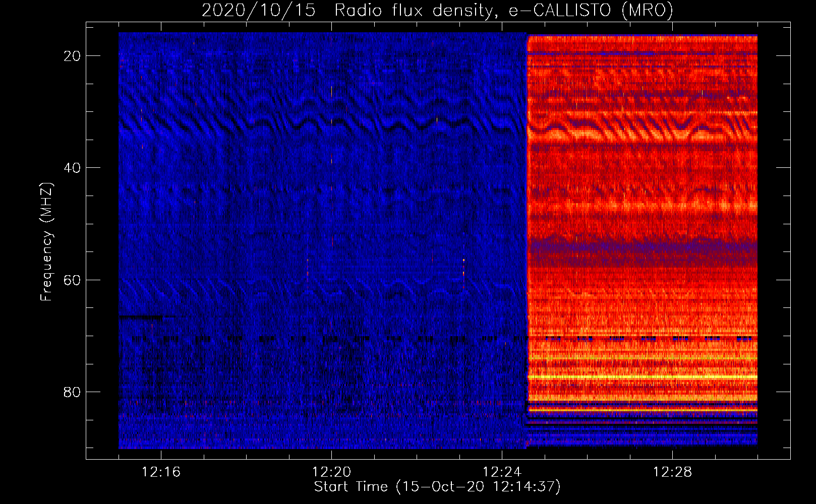816x504 pixels.
Task: Click the time tick label '12:28'
Action: (672, 472)
